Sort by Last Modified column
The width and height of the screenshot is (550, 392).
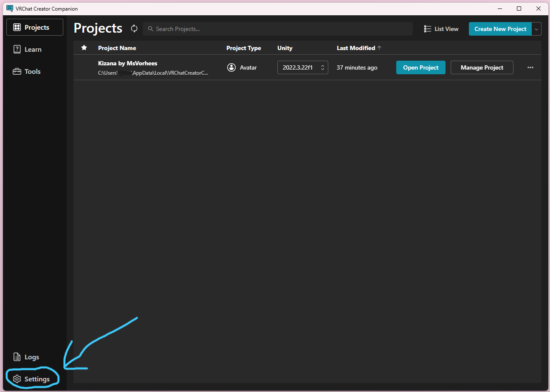click(x=359, y=48)
